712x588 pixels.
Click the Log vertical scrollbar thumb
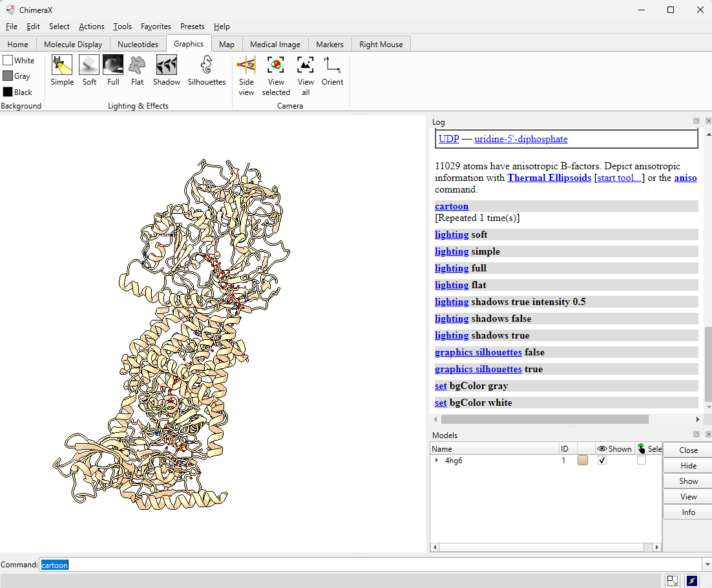(x=708, y=364)
